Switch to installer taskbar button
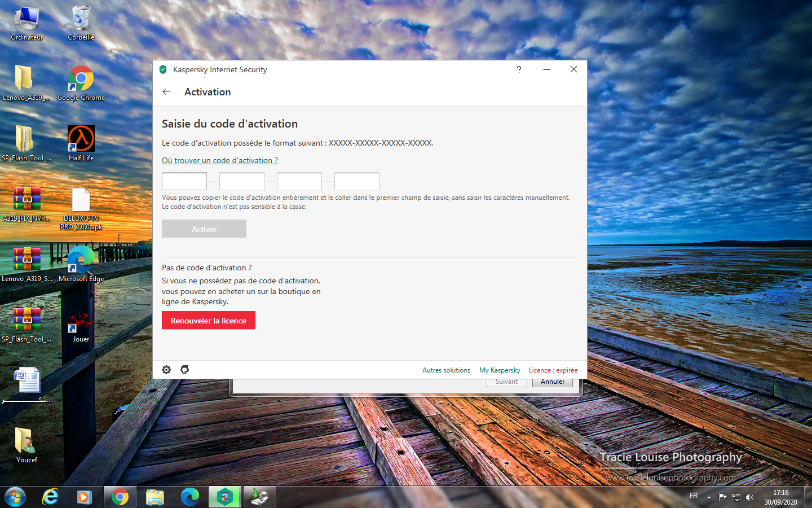Screen dimensions: 812x508 coord(259,497)
